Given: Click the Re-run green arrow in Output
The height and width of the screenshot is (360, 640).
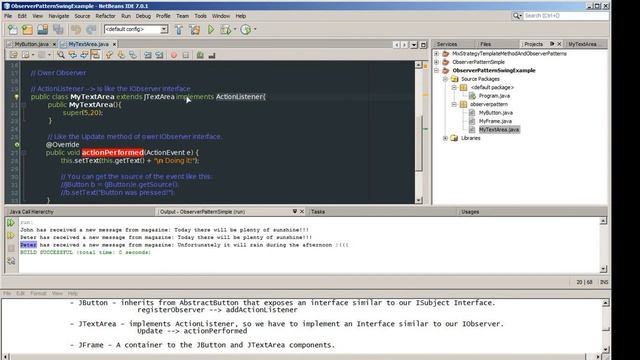Looking at the screenshot, I should [11, 223].
